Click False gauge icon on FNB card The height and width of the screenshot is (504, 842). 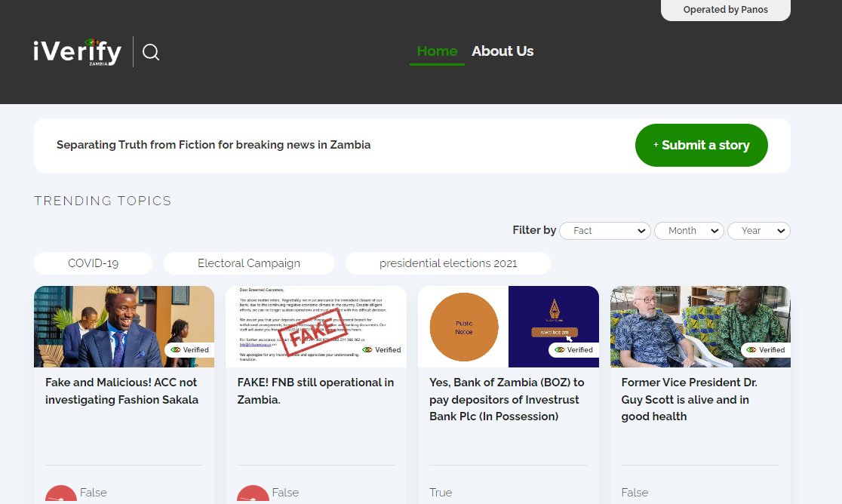253,493
